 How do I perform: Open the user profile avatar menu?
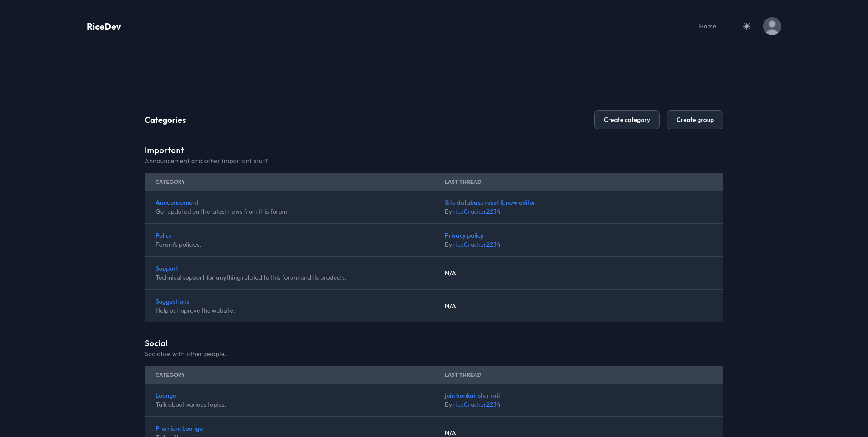point(772,26)
